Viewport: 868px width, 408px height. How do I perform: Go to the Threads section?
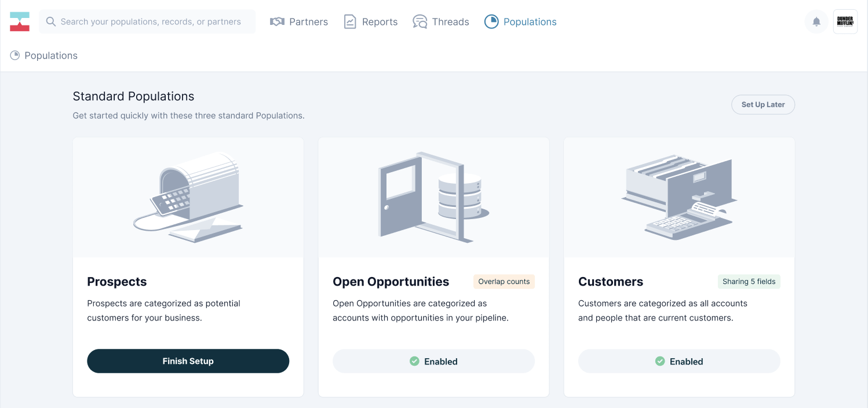click(450, 22)
